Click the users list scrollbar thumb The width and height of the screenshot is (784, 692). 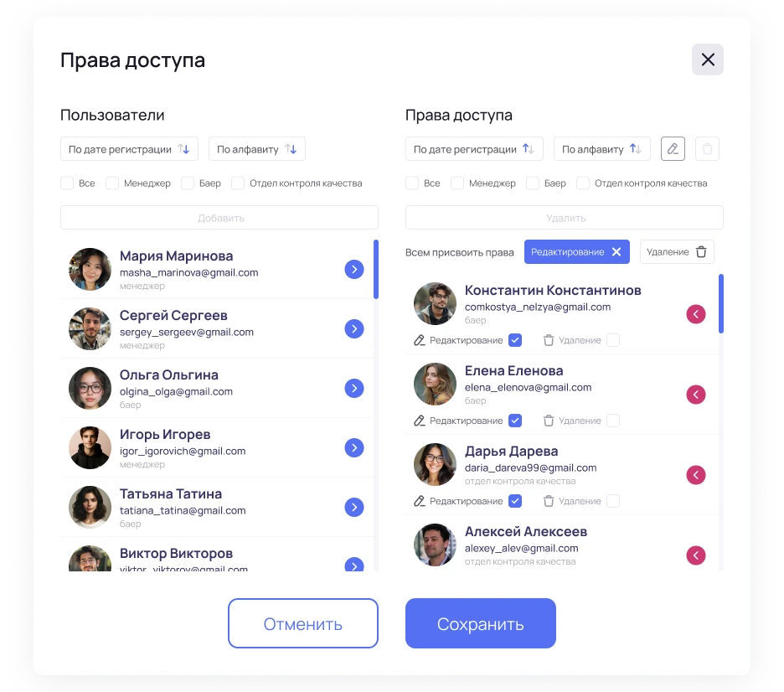point(376,270)
